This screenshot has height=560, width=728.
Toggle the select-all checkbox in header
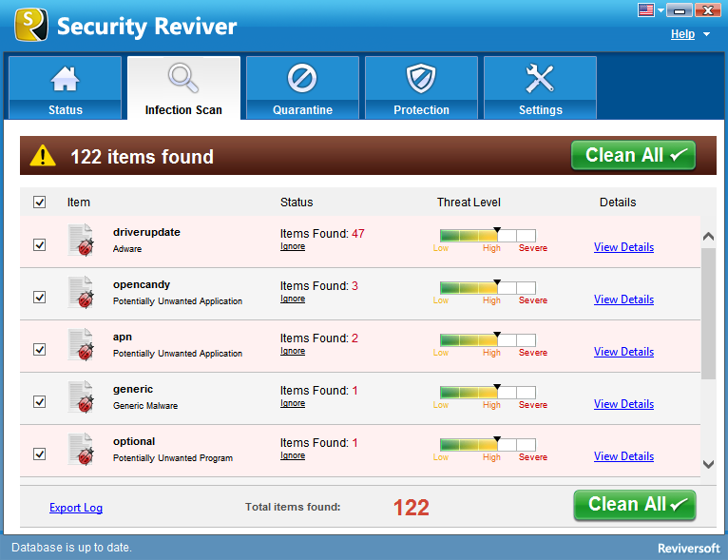[40, 202]
